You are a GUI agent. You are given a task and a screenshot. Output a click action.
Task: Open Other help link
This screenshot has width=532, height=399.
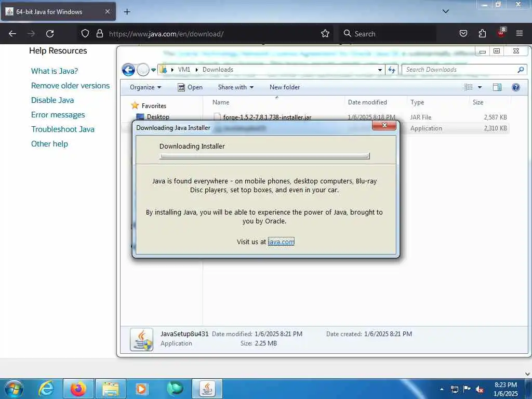coord(49,144)
